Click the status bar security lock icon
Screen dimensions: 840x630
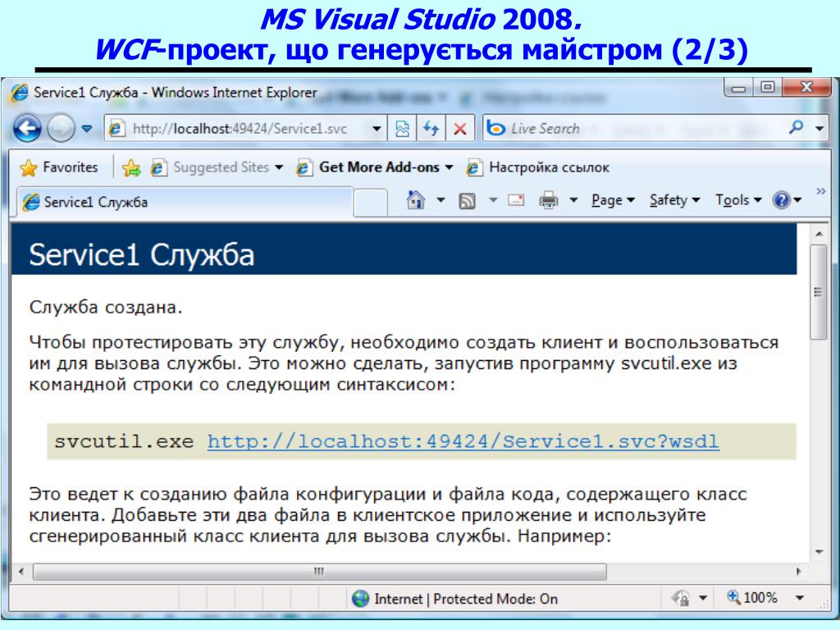tap(681, 598)
